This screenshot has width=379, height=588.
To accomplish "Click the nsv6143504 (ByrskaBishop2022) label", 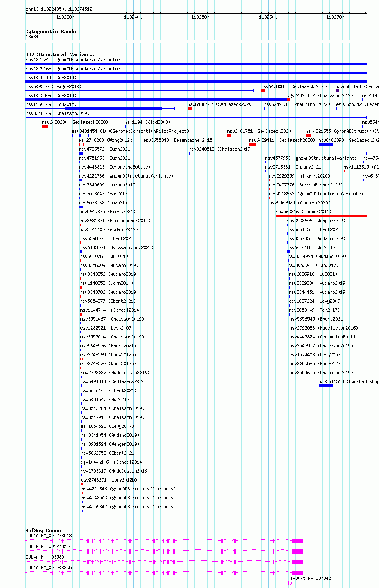I will point(117,247).
